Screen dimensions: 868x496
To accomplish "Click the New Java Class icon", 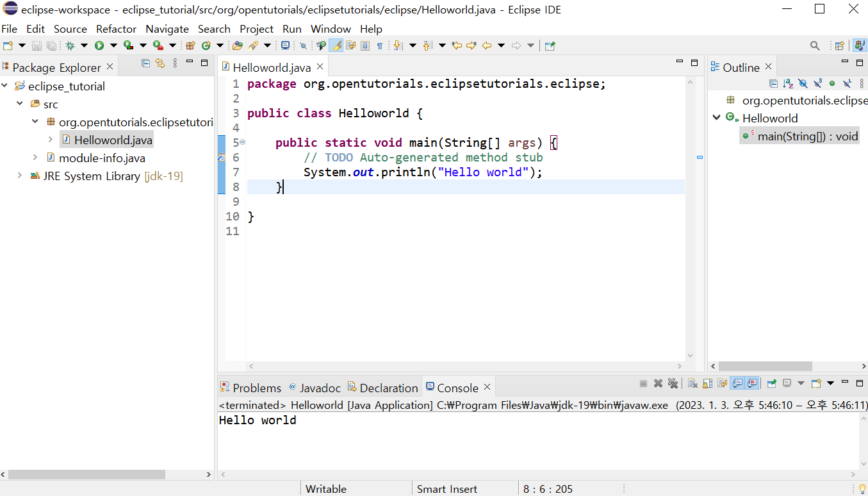I will coord(206,45).
